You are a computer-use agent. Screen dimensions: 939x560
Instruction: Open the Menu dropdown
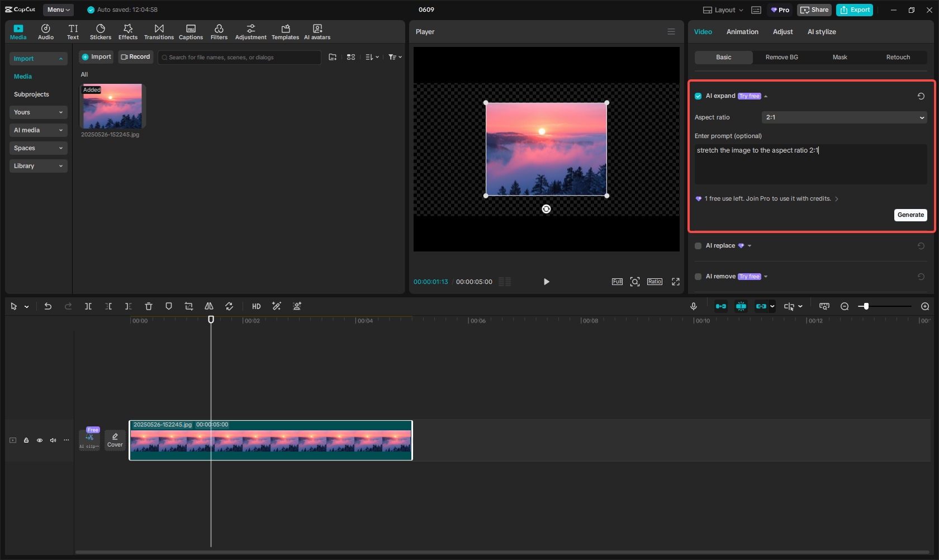point(58,10)
